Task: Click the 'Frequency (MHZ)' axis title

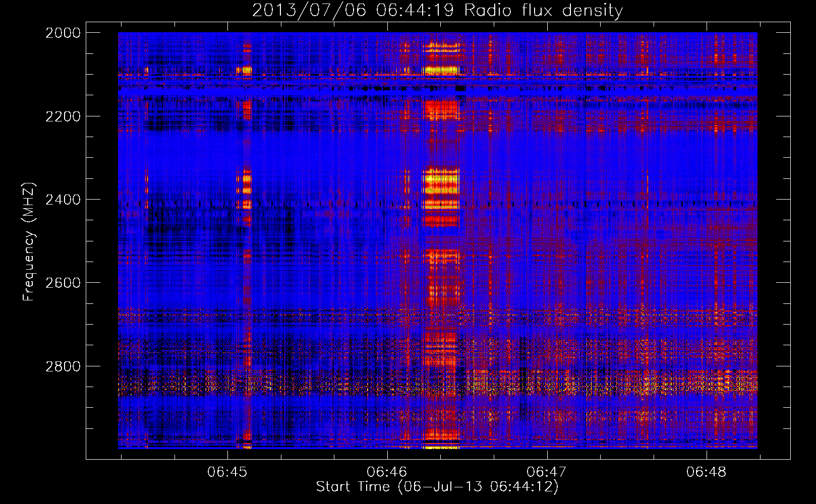Action: point(29,242)
